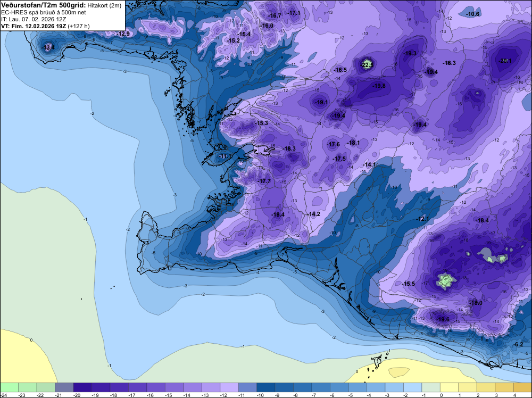Image resolution: width=532 pixels, height=398 pixels.
Task: Click the -17.5 temperature value
Action: coord(339,159)
